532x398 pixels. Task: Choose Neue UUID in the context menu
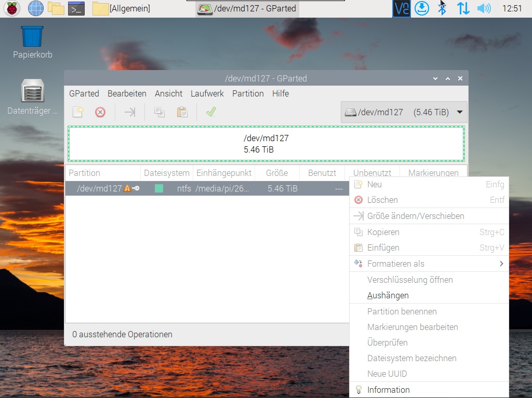429,374
